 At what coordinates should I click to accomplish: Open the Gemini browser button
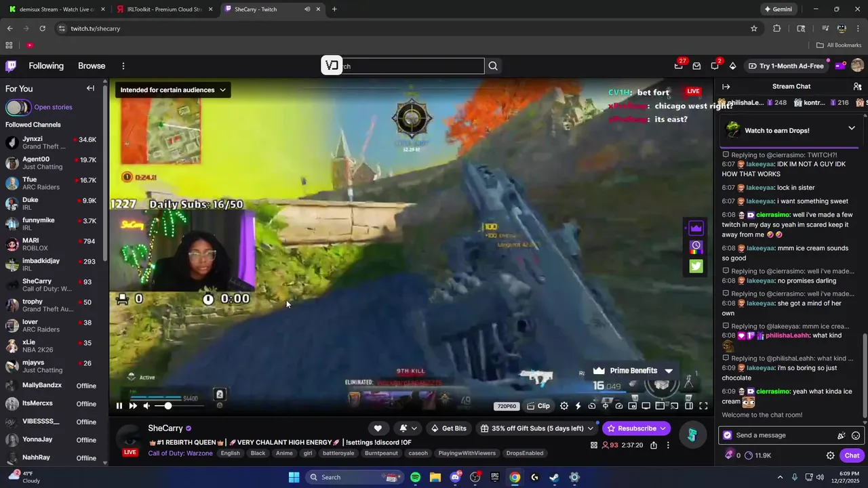click(x=778, y=9)
